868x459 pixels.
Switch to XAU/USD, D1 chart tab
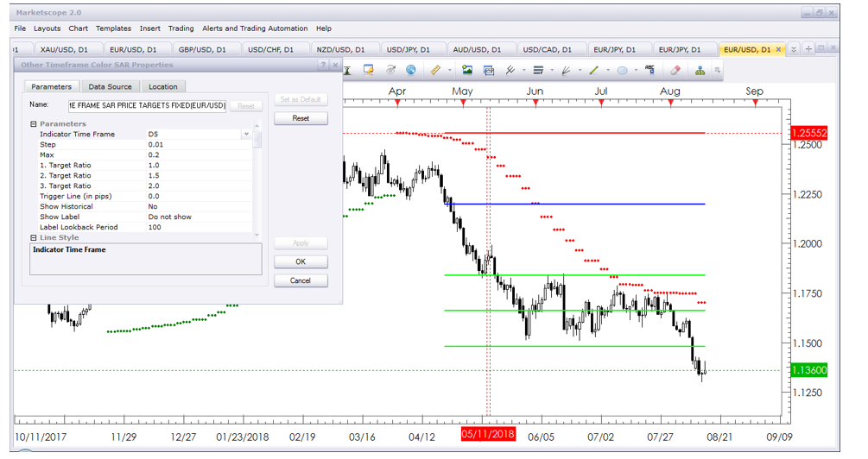pos(64,49)
